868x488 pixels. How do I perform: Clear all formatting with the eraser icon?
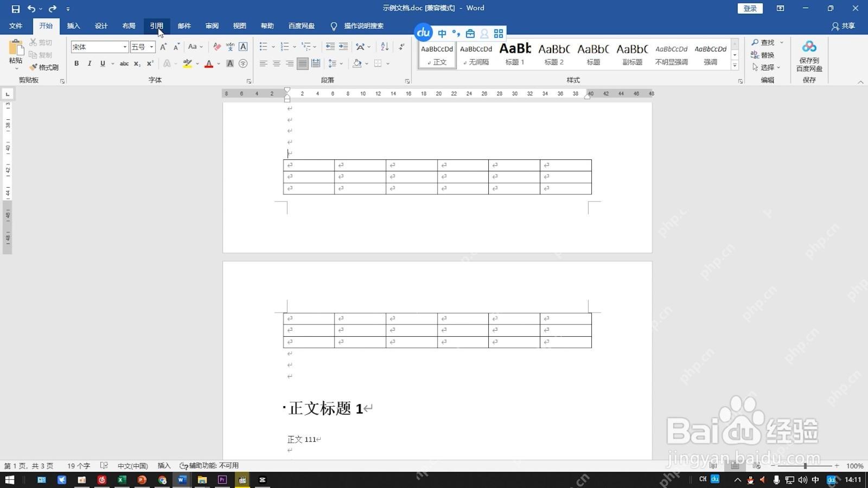tap(217, 47)
